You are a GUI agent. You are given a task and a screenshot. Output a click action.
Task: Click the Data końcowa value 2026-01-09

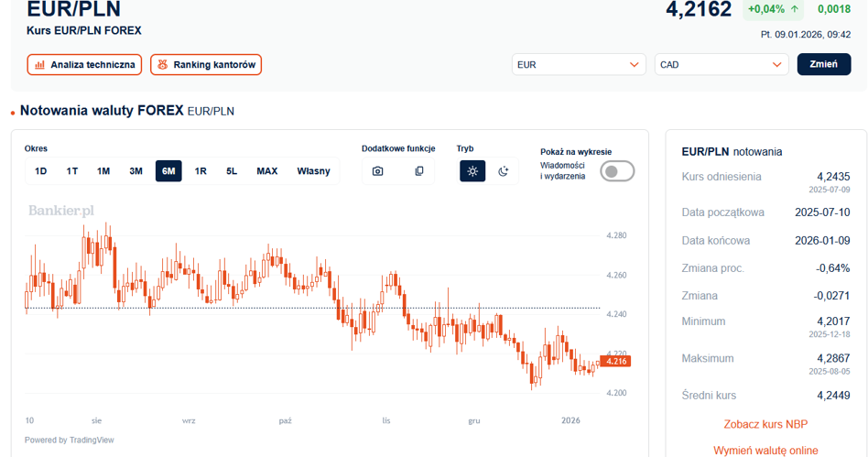(x=822, y=241)
